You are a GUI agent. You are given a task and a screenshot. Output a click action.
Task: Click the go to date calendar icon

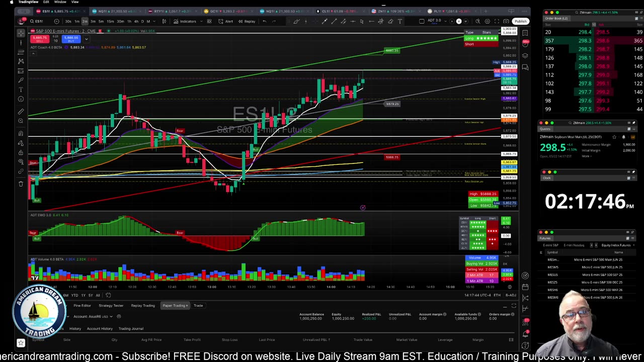(x=108, y=295)
